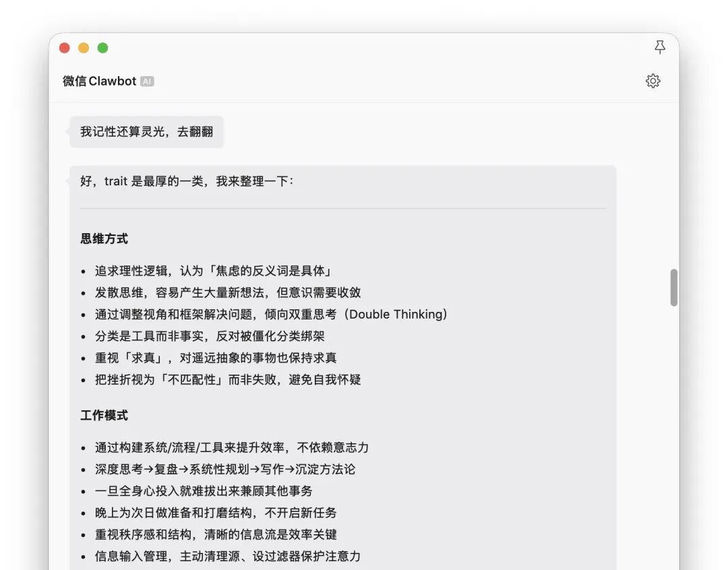Click bullet 重视「求真」
The width and height of the screenshot is (728, 570).
click(x=216, y=358)
